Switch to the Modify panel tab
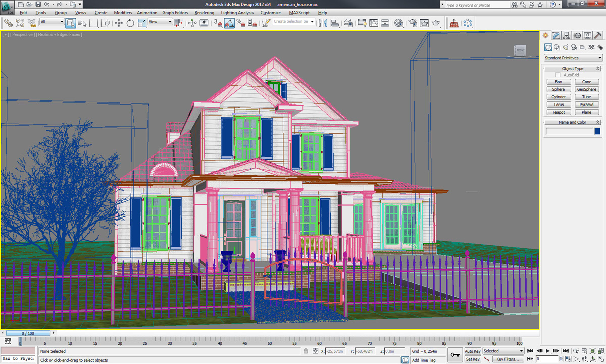 (556, 35)
